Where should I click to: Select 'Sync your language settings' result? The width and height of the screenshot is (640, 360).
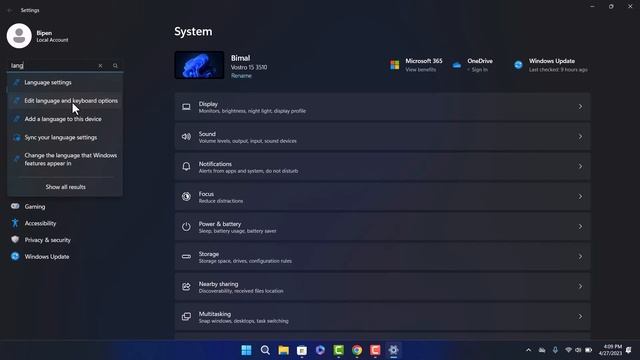(65, 138)
